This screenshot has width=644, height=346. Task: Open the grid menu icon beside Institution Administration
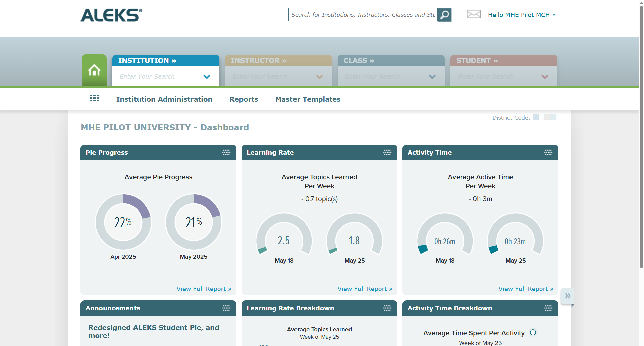[94, 98]
